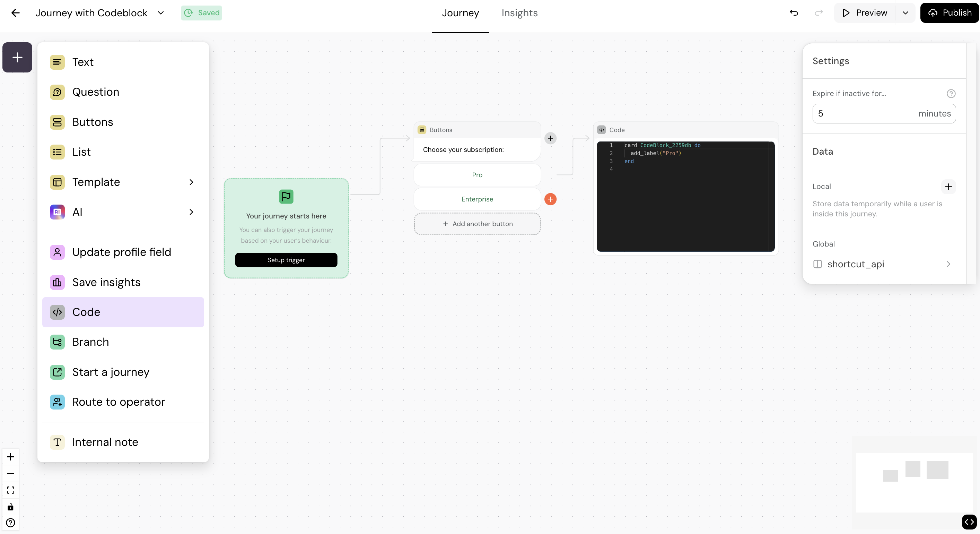Click the Choose your subscription text
The image size is (980, 534).
click(x=463, y=150)
